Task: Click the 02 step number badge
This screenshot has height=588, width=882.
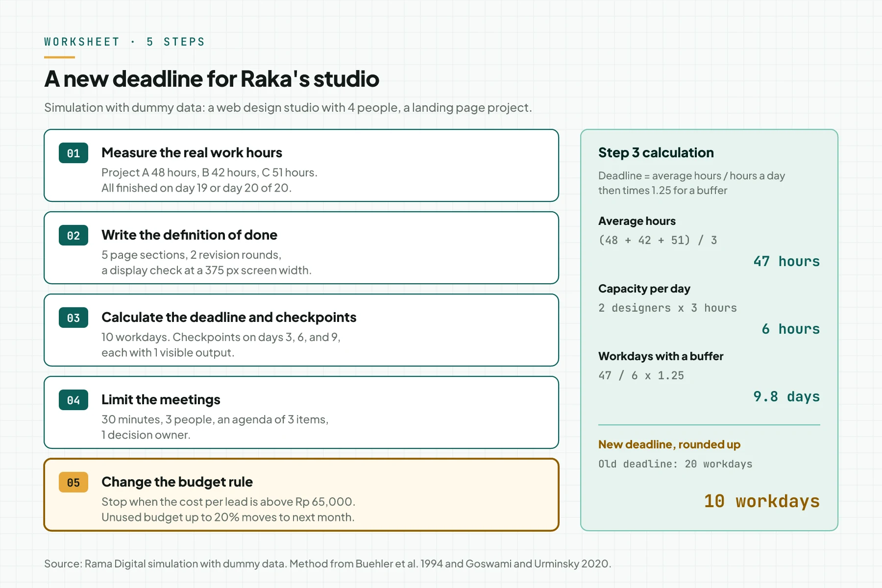Action: coord(73,235)
